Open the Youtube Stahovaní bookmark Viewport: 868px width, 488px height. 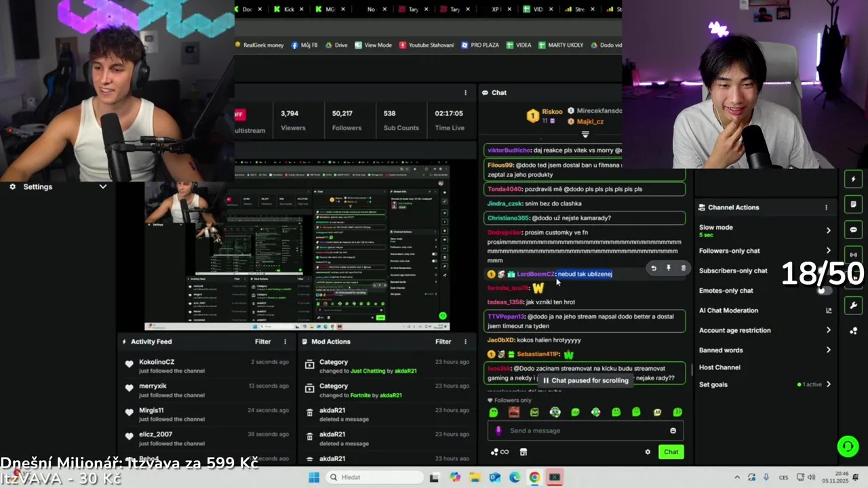(x=427, y=45)
